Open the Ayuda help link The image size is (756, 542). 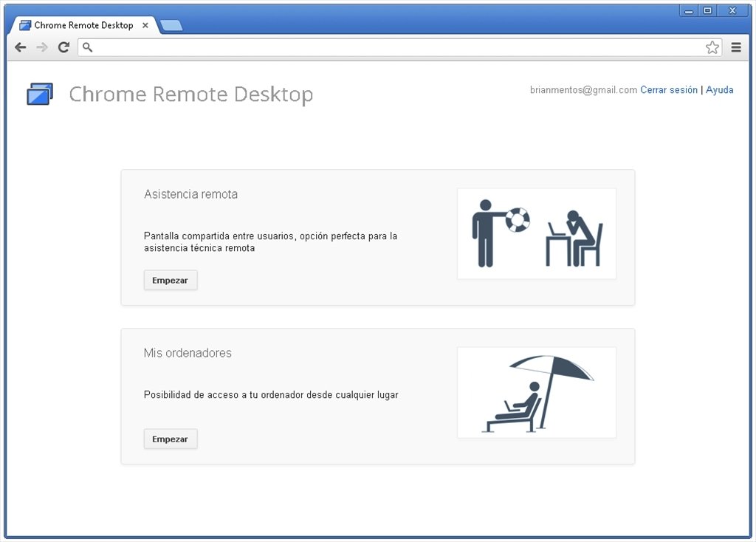point(719,89)
